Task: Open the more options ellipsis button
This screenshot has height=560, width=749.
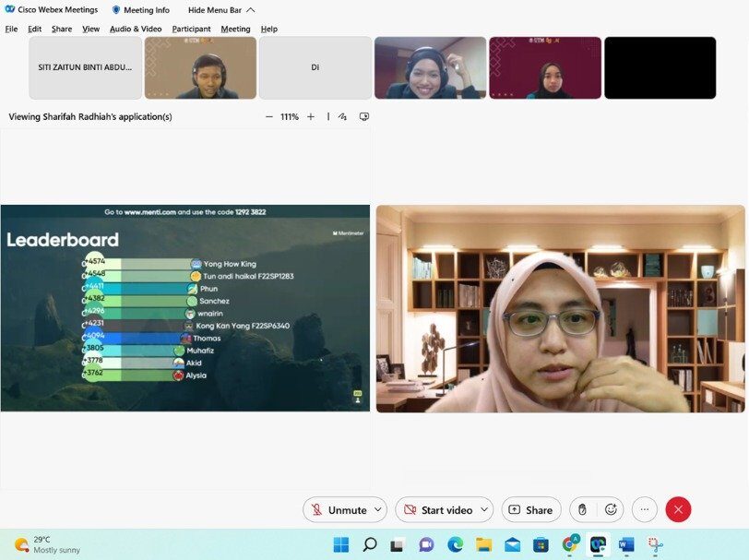Action: (x=644, y=509)
